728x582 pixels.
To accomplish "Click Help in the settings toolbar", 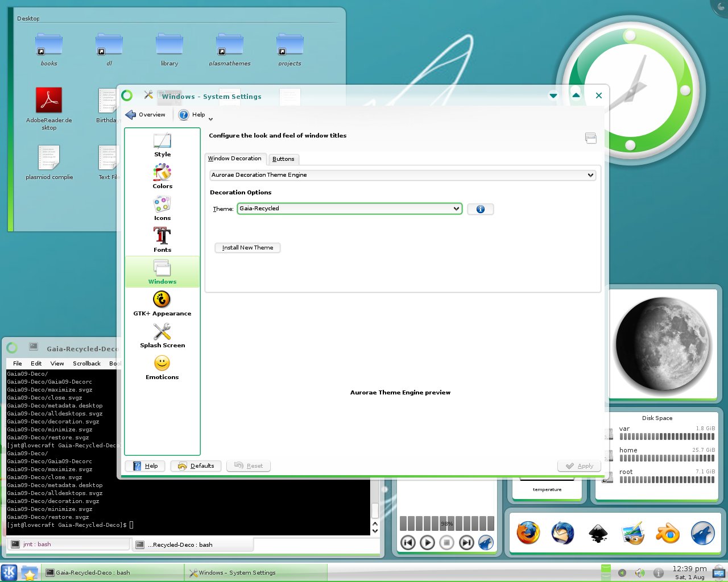I will click(192, 115).
